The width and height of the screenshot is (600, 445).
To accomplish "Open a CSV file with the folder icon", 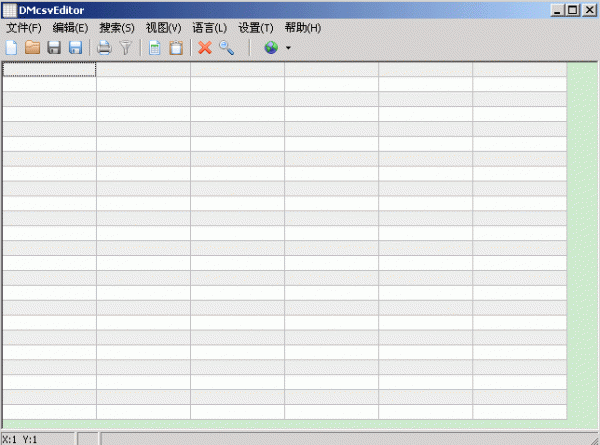I will tap(33, 48).
